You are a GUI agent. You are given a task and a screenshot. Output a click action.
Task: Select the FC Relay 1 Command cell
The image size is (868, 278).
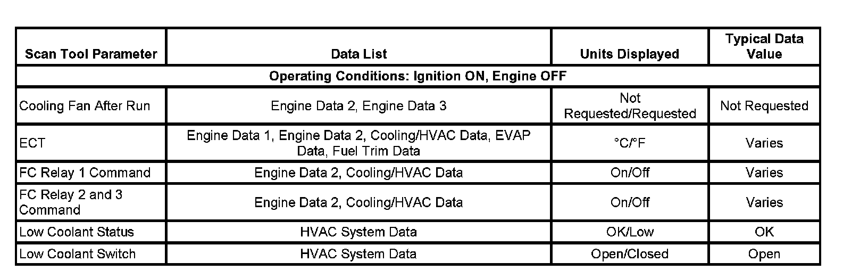tap(85, 173)
